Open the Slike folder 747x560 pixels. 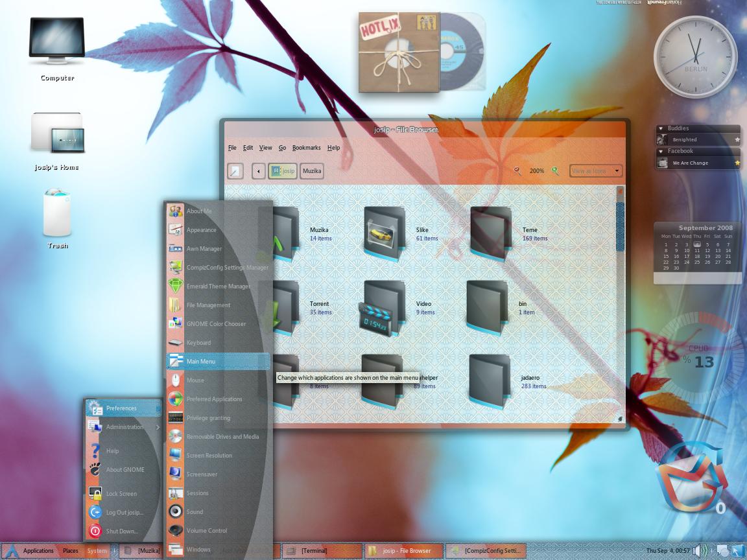tap(385, 234)
